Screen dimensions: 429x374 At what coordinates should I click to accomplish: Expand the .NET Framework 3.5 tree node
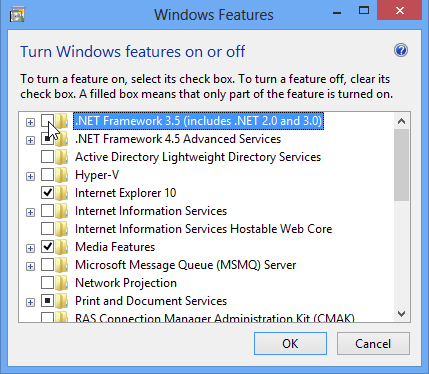[30, 122]
